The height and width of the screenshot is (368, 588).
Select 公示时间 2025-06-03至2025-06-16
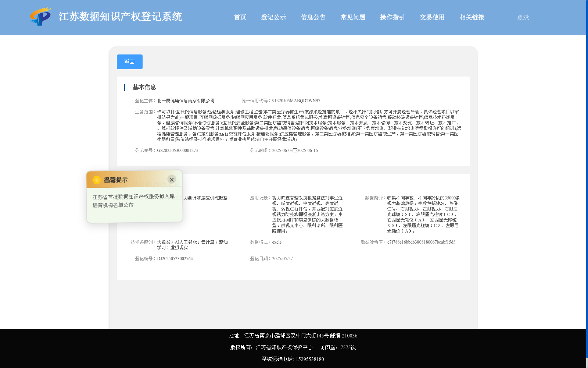click(x=295, y=150)
